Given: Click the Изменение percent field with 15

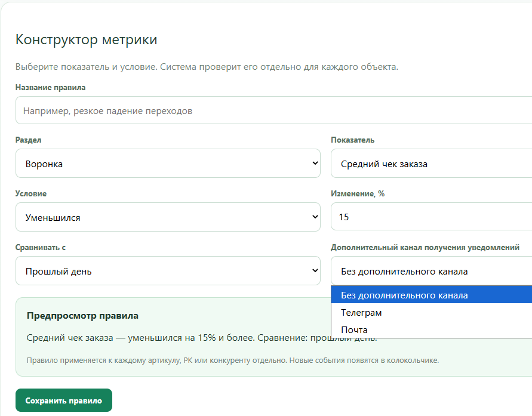Looking at the screenshot, I should click(431, 217).
